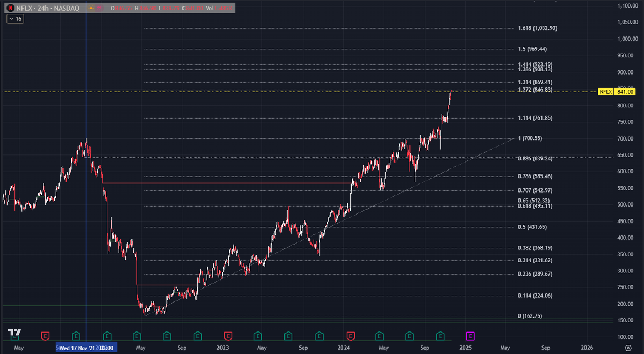Screen dimensions: 644x354
Task: Click Fibonacci label 1.386 (908.13)
Action: (x=535, y=69)
